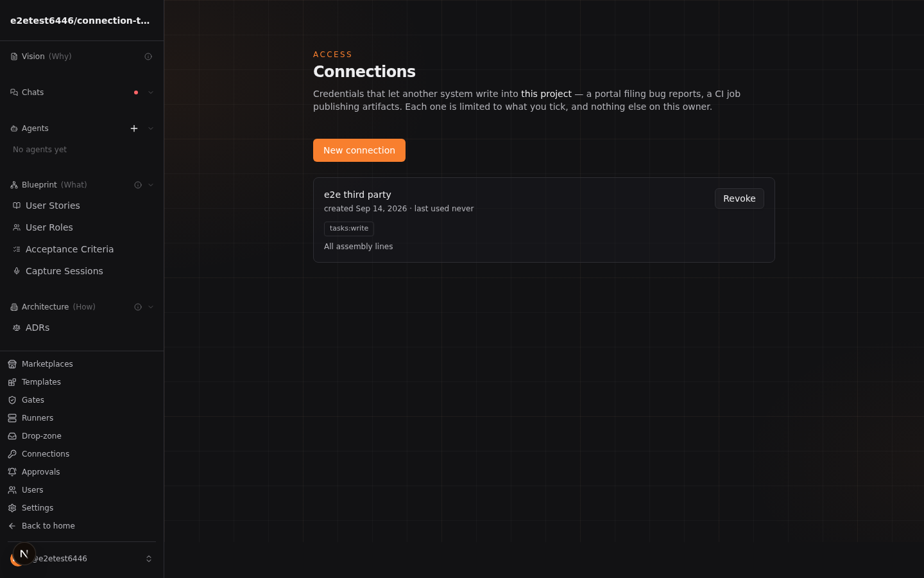Screen dimensions: 924x578
Task: Open Gates via the shield icon
Action: click(12, 400)
